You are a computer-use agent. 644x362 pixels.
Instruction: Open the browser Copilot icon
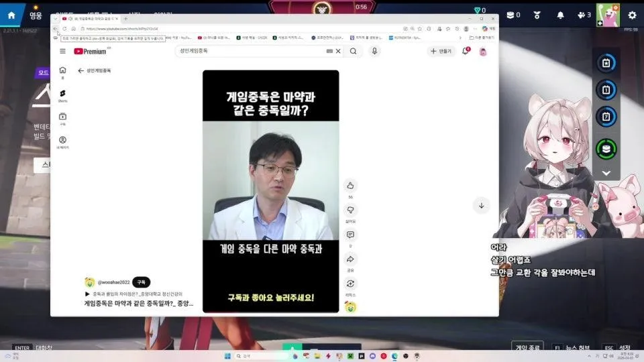tap(485, 29)
